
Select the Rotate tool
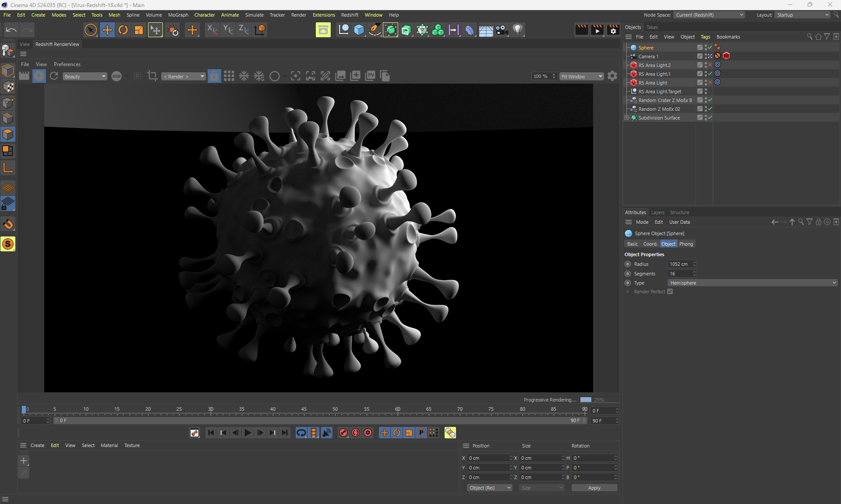point(123,30)
